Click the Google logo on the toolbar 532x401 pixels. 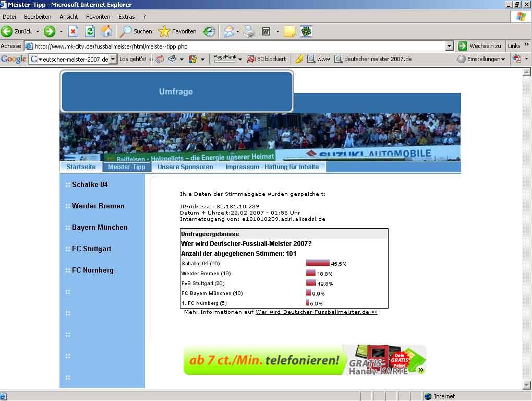(14, 59)
